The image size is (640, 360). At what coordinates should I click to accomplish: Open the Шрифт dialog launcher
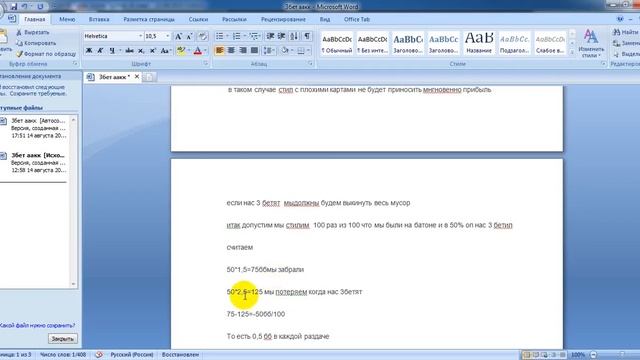[206, 64]
